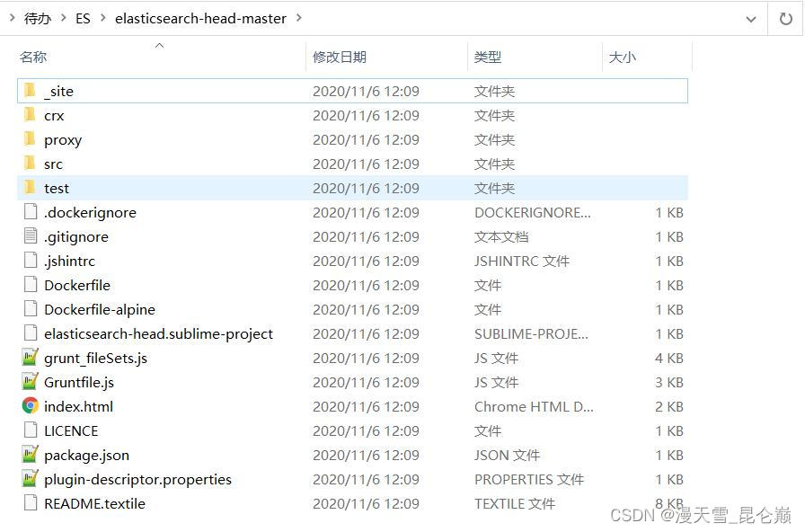This screenshot has width=805, height=532.
Task: Sort files by 大小 column header
Action: [x=623, y=57]
